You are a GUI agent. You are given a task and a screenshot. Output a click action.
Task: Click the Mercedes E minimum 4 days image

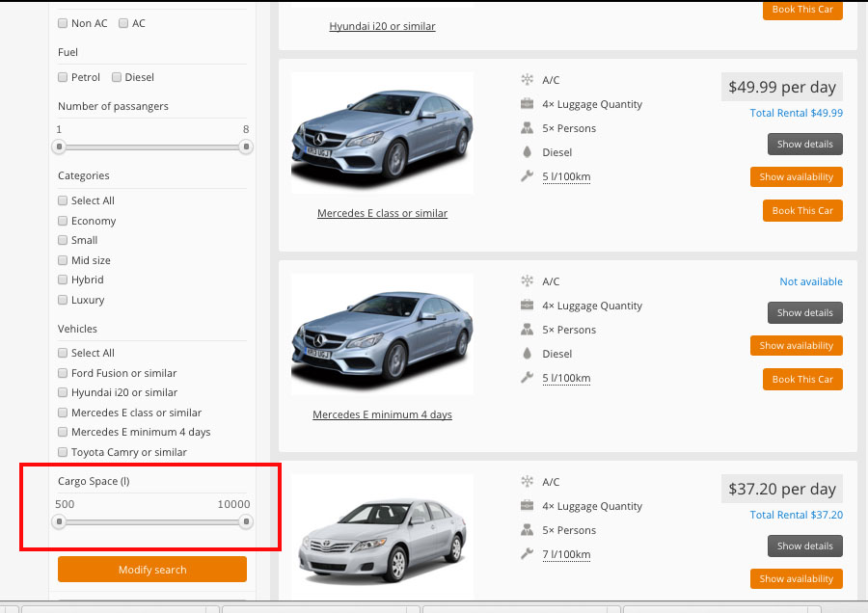[382, 334]
